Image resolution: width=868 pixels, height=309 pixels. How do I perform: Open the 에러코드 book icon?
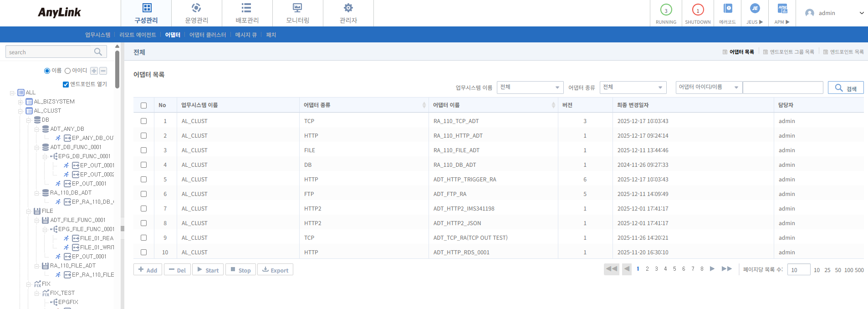727,9
